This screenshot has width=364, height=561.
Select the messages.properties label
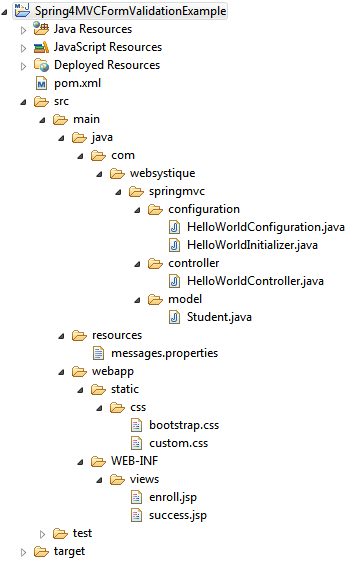coord(165,353)
